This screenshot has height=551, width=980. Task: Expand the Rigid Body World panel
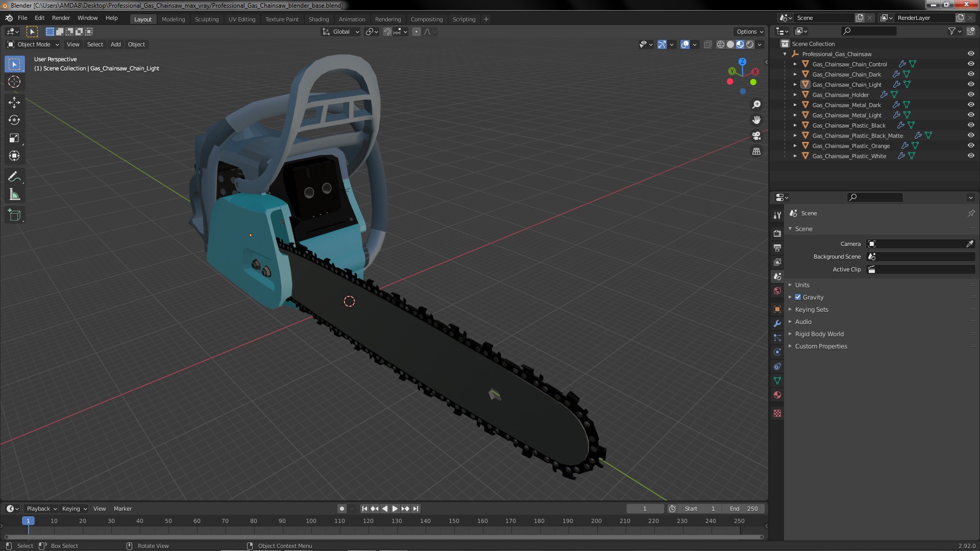[x=819, y=334]
